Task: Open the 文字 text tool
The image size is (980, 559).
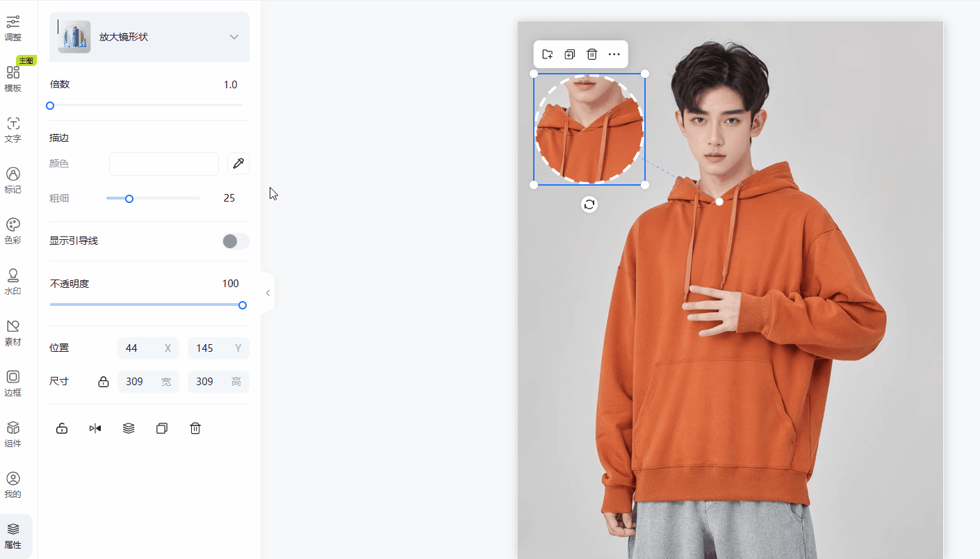Action: point(13,130)
